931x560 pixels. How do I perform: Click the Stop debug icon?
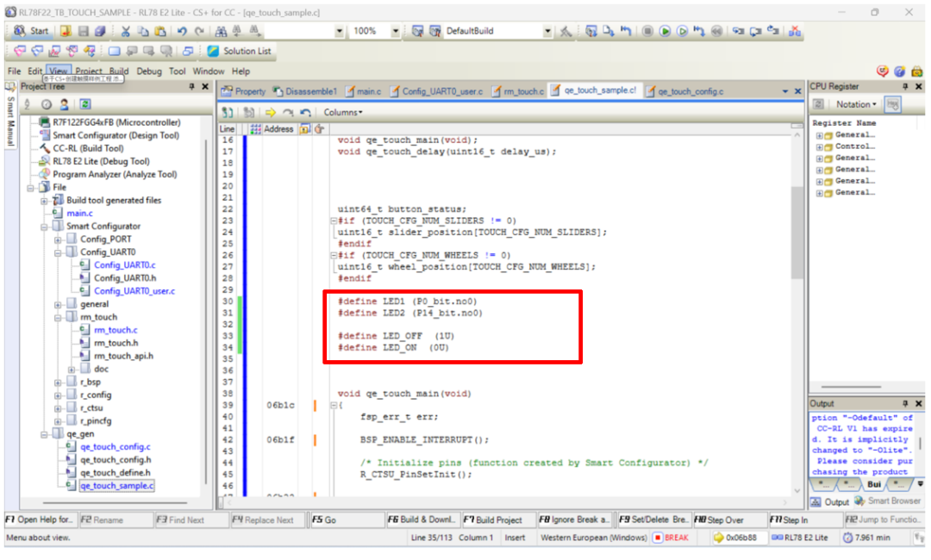coord(647,31)
